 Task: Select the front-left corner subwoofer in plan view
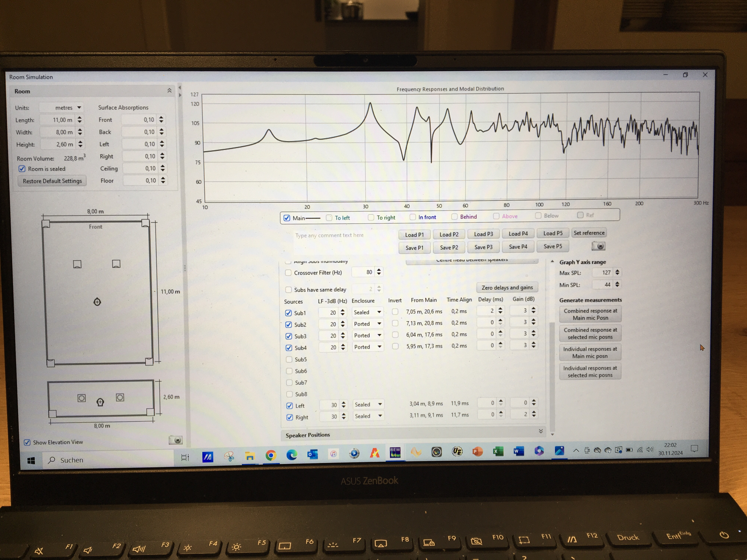click(46, 224)
